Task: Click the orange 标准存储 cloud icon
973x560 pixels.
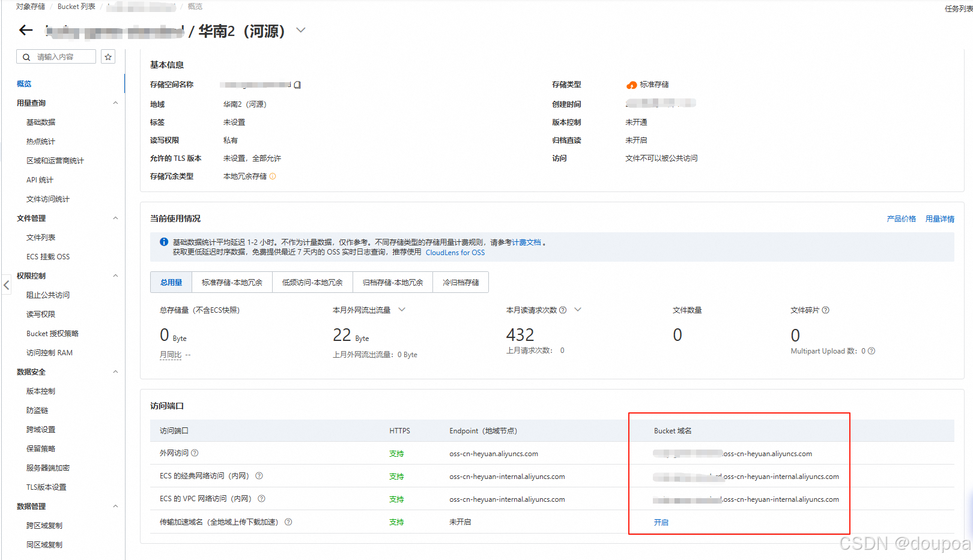Action: [x=631, y=85]
